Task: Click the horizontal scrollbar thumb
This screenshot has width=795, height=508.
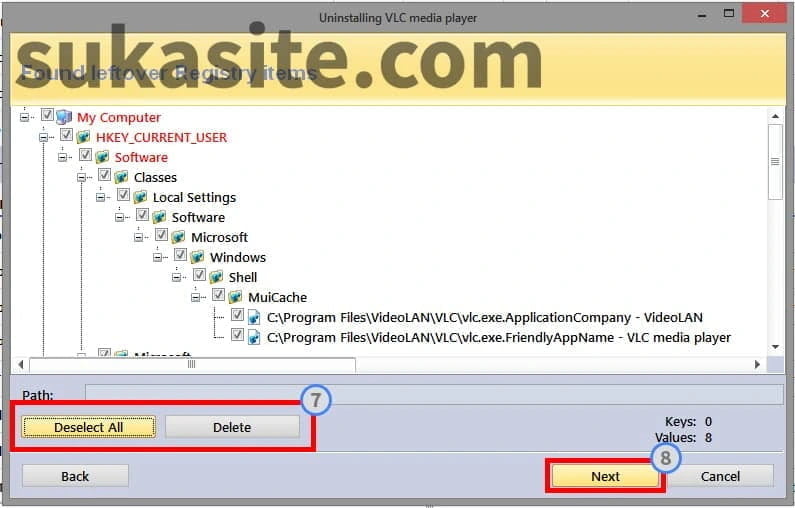Action: 192,364
